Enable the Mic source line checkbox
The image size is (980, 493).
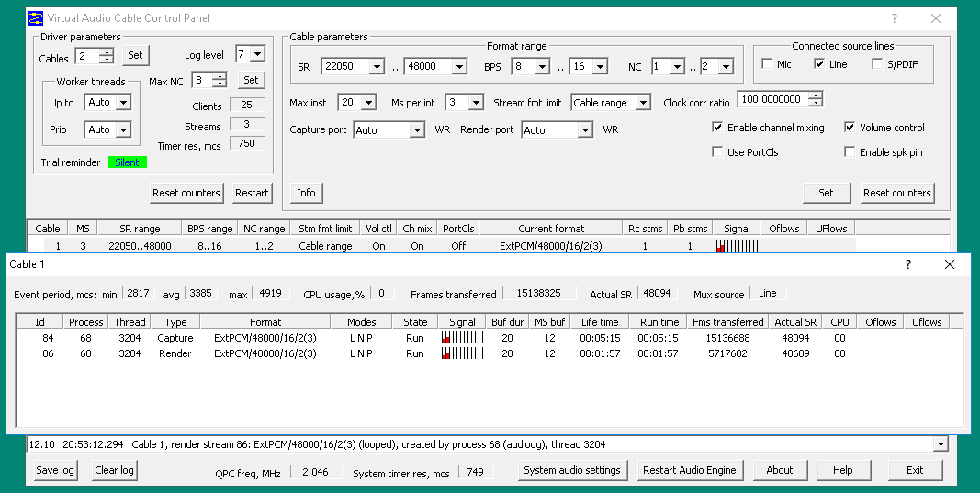pyautogui.click(x=767, y=63)
